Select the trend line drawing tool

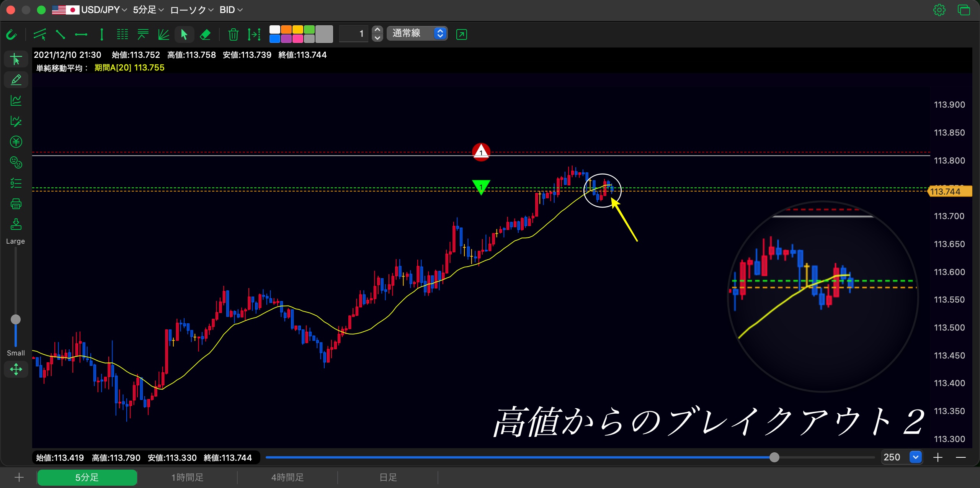(x=60, y=34)
